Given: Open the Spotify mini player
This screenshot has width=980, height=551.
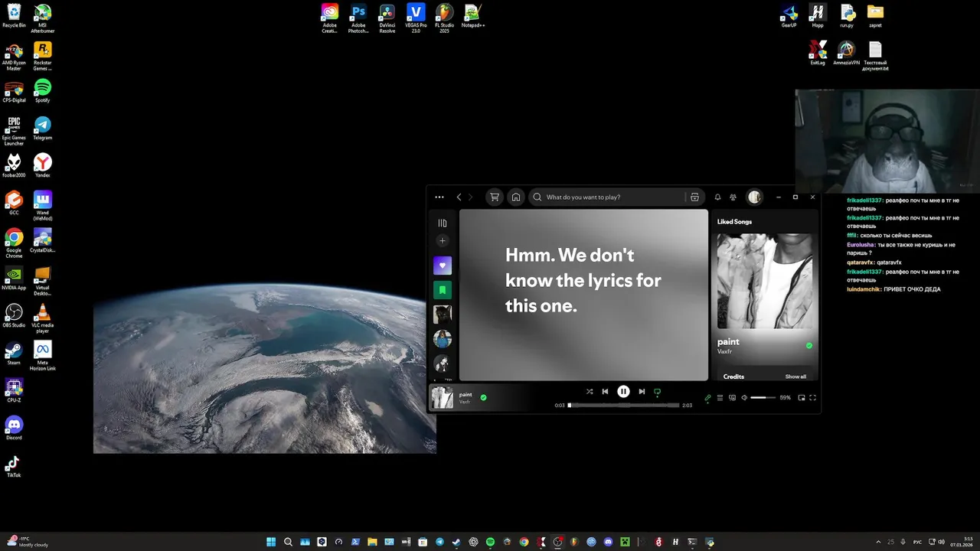Looking at the screenshot, I should tap(802, 398).
